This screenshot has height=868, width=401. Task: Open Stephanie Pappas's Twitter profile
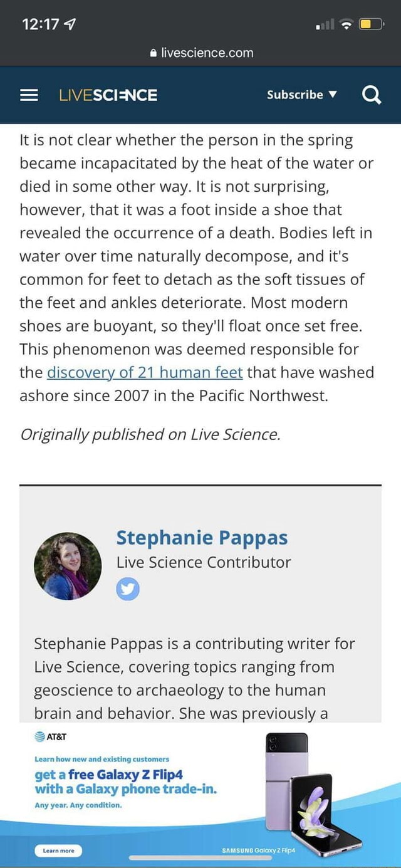coord(128,588)
